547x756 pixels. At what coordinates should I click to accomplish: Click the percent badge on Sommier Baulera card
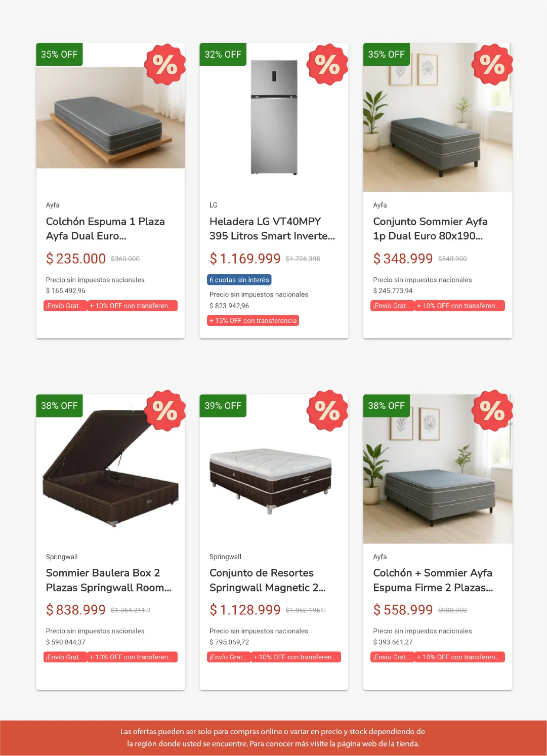[x=165, y=410]
